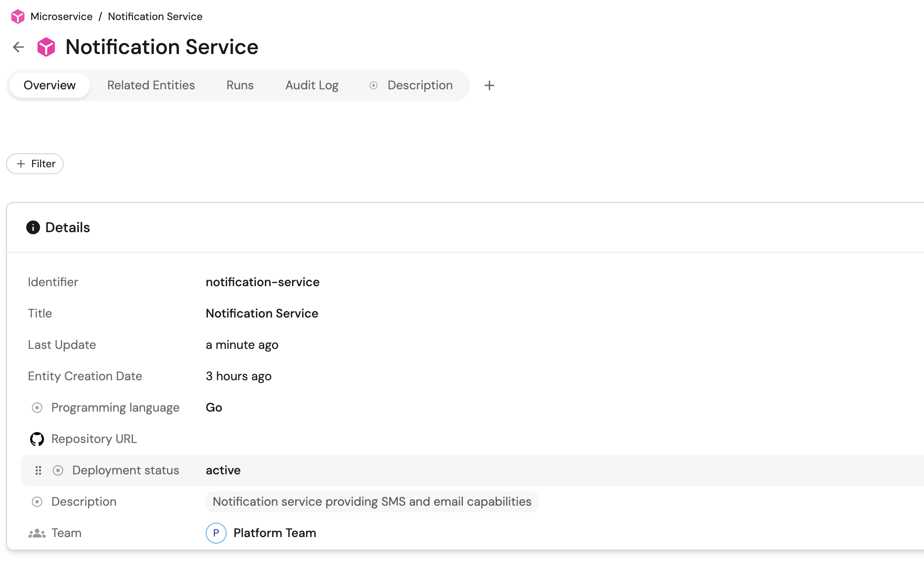Click the Details info icon
This screenshot has width=924, height=561.
coord(33,227)
